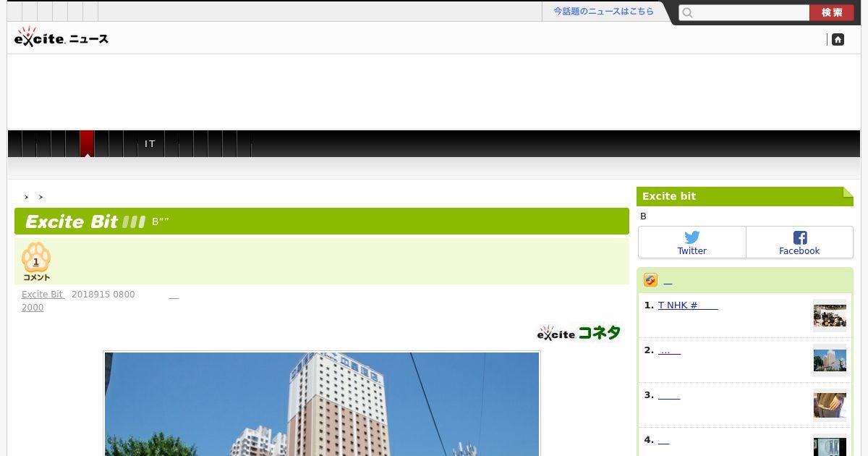Viewport: 868px width, 456px height.
Task: Select the red highlighted navigation tab
Action: coord(87,144)
